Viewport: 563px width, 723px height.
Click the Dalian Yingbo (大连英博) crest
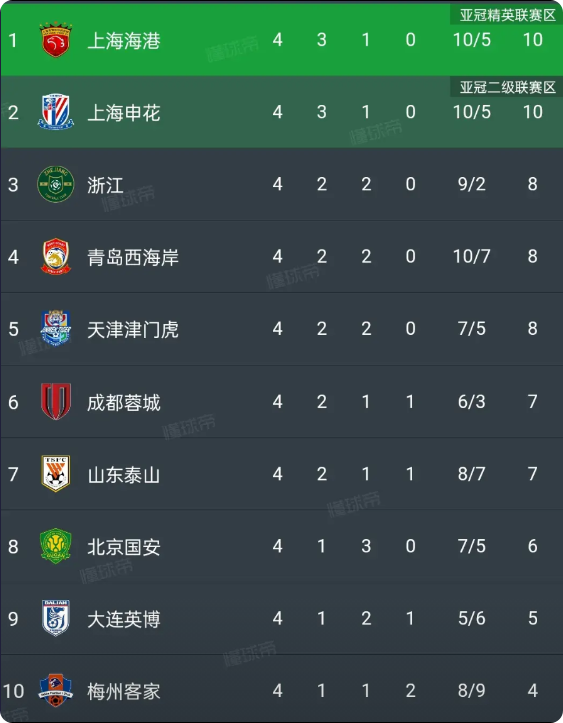(55, 618)
